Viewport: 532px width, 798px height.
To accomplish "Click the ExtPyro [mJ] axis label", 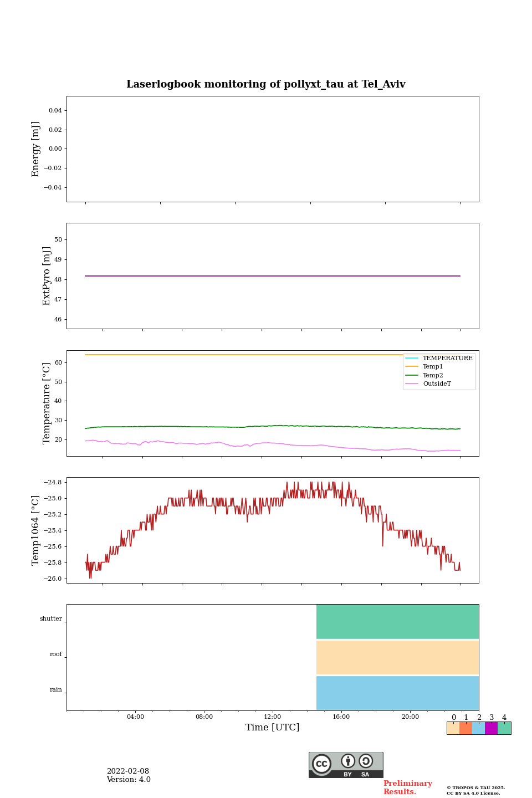I will [47, 276].
